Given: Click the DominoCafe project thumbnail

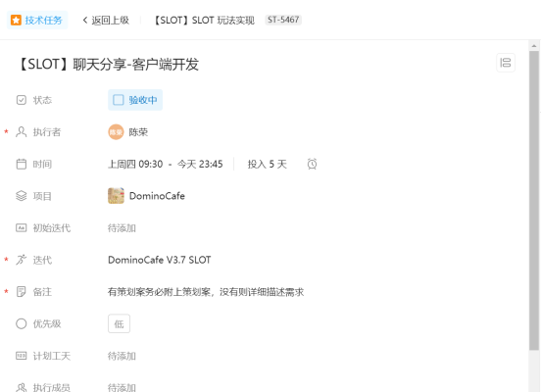Looking at the screenshot, I should click(116, 196).
